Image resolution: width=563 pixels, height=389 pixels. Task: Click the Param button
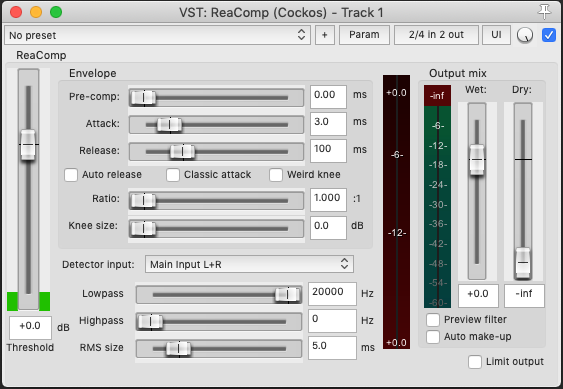point(364,35)
